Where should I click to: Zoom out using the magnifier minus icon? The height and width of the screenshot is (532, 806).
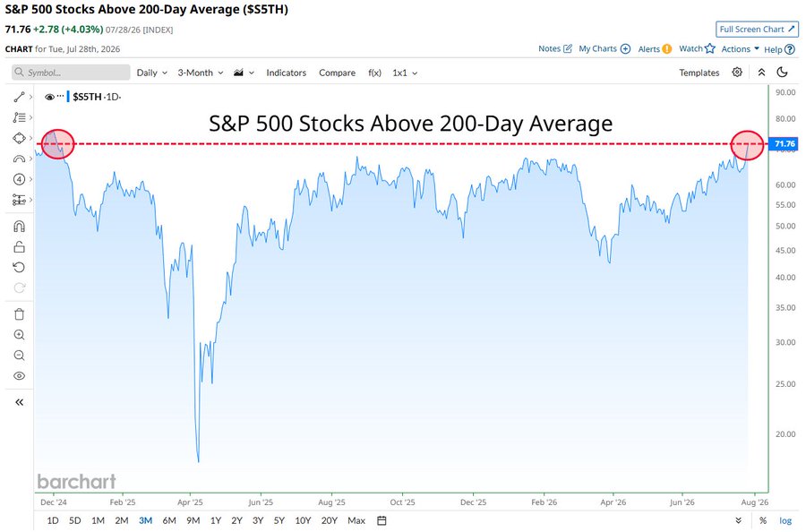click(x=19, y=356)
